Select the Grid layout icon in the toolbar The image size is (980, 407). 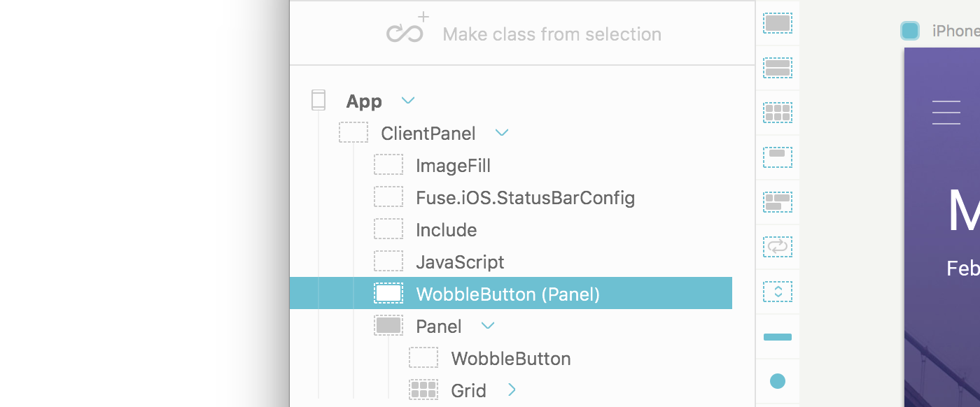click(778, 113)
